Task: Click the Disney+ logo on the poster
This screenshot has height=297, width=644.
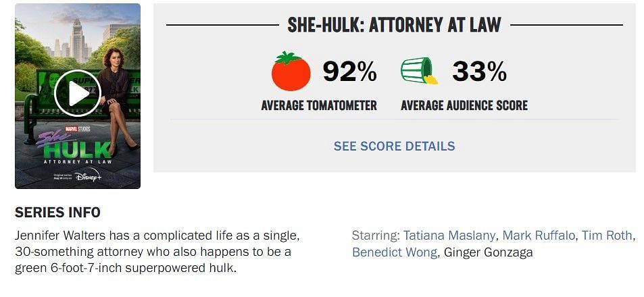Action: tap(88, 175)
